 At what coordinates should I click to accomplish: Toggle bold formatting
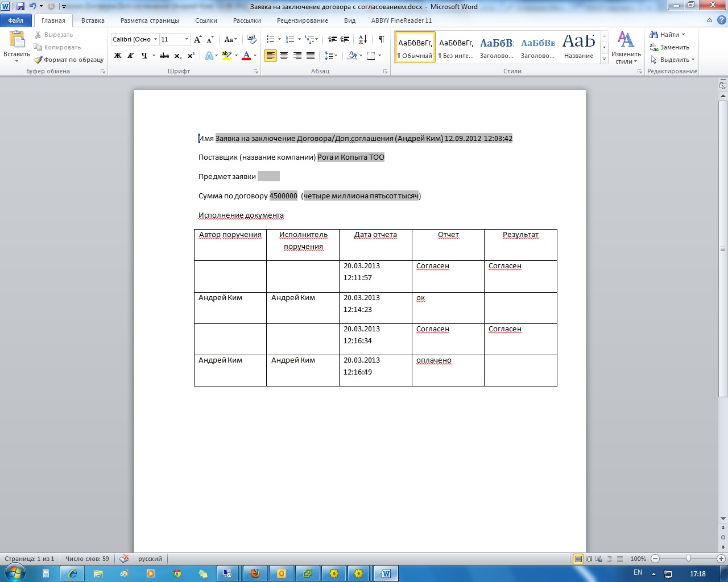click(118, 56)
